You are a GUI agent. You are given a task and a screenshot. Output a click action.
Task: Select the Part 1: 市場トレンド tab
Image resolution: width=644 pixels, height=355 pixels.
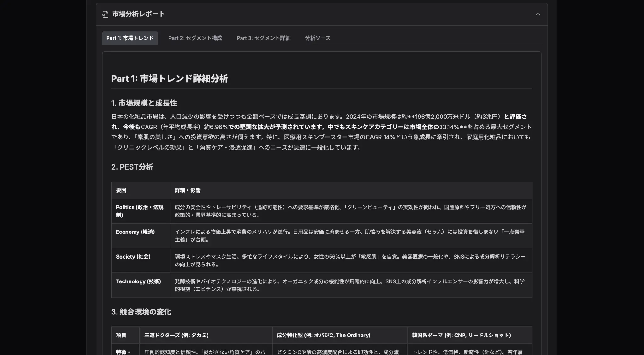pos(130,38)
